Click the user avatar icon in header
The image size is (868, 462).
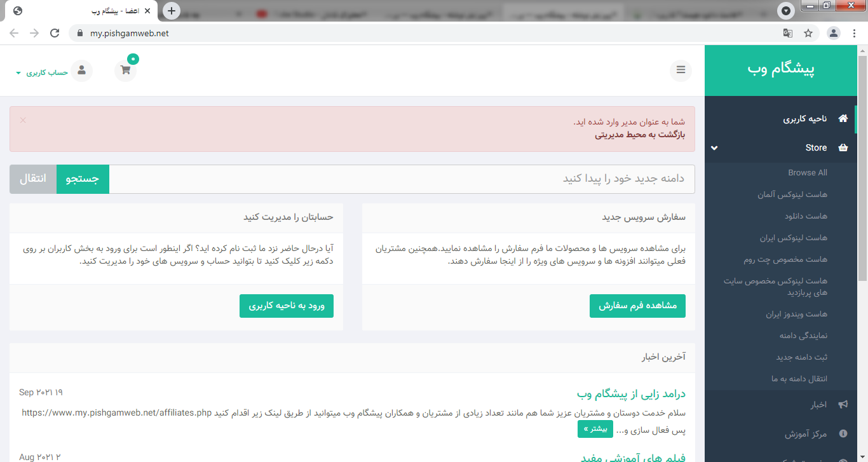tap(81, 71)
